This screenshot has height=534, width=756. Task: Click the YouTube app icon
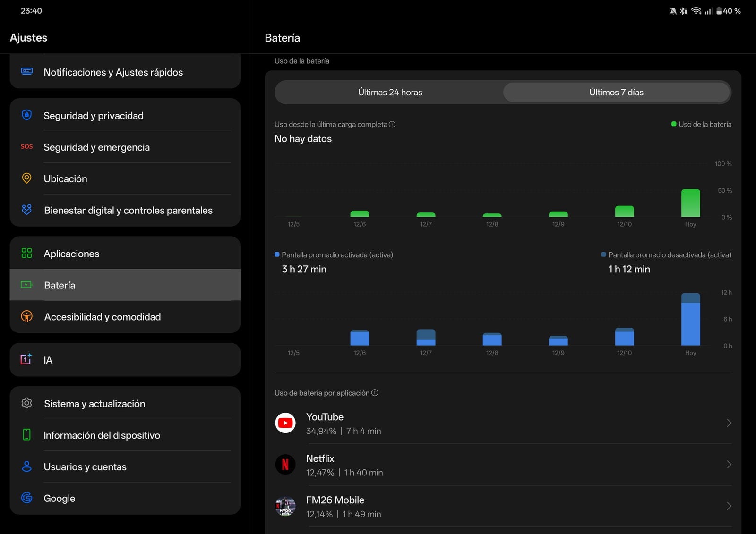pos(285,423)
